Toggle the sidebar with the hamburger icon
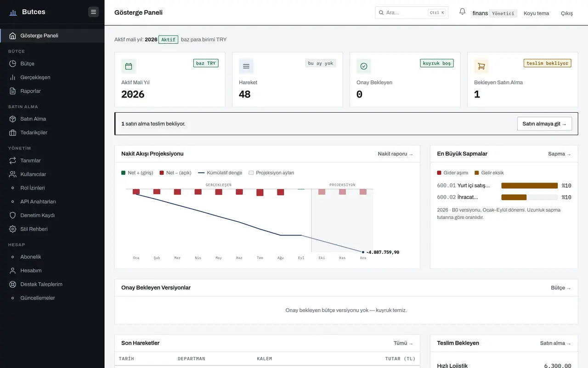This screenshot has height=368, width=588. click(x=94, y=12)
